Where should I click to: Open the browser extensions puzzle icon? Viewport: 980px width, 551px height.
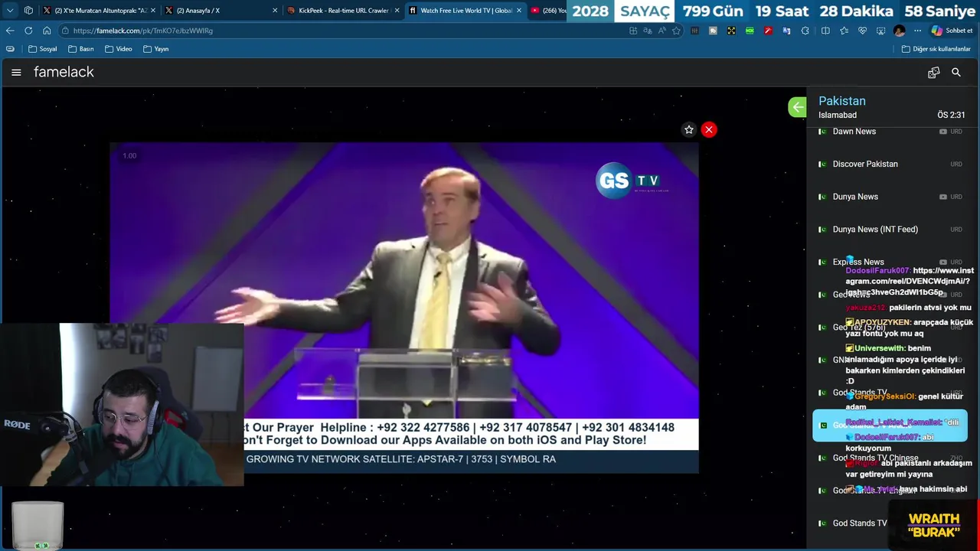point(805,31)
